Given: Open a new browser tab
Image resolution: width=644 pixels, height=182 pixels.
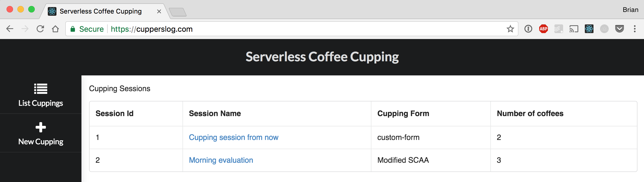Looking at the screenshot, I should pyautogui.click(x=178, y=12).
